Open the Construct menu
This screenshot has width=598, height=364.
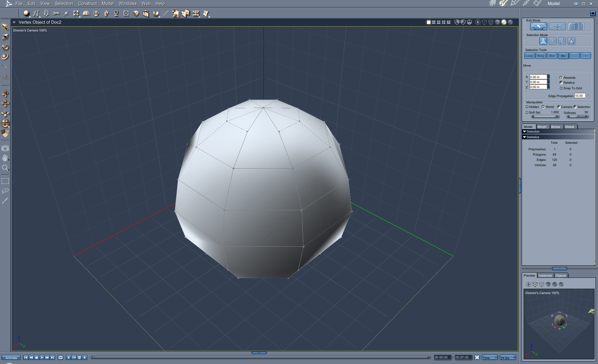pos(87,3)
